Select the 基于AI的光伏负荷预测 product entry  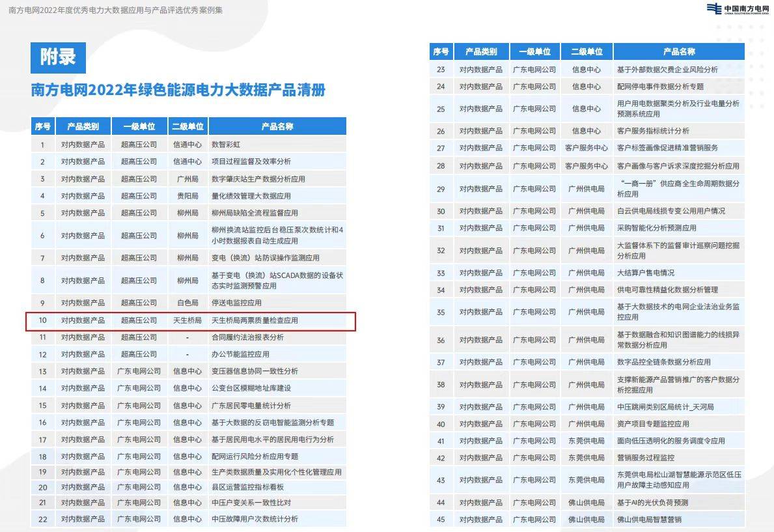click(652, 503)
